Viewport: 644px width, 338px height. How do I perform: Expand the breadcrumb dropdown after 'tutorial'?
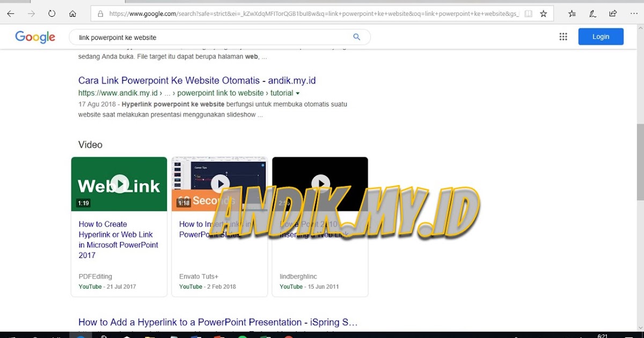(298, 92)
